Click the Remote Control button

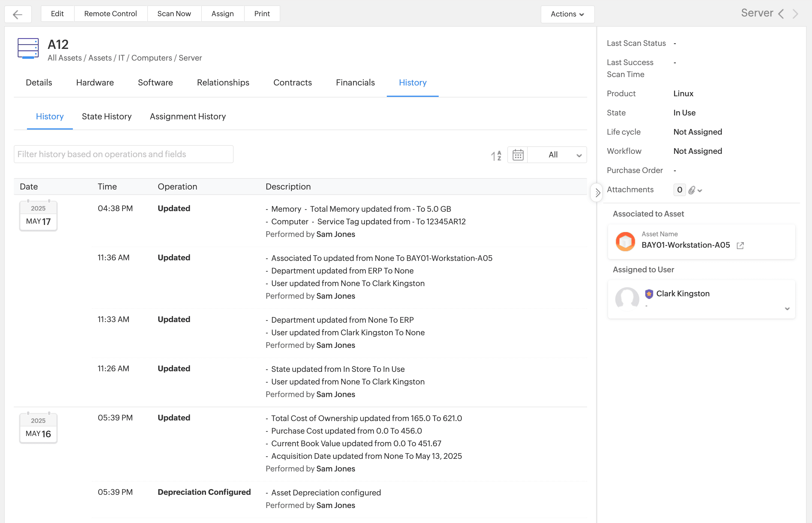click(x=110, y=13)
